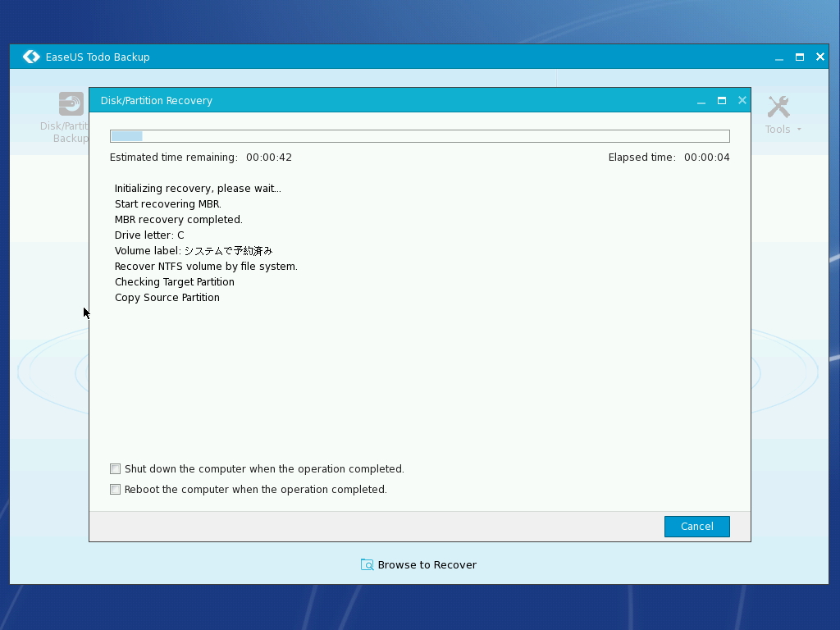Close the Disk/Partition Recovery dialog
Screen dimensions: 840x630
tap(742, 100)
